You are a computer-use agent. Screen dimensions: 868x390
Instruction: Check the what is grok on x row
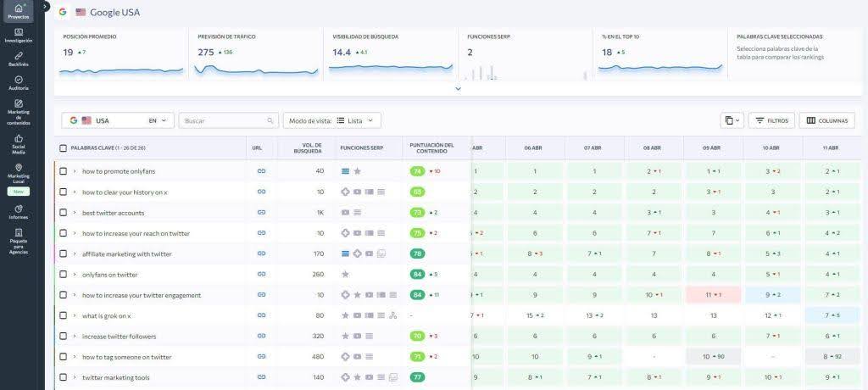[x=63, y=315]
